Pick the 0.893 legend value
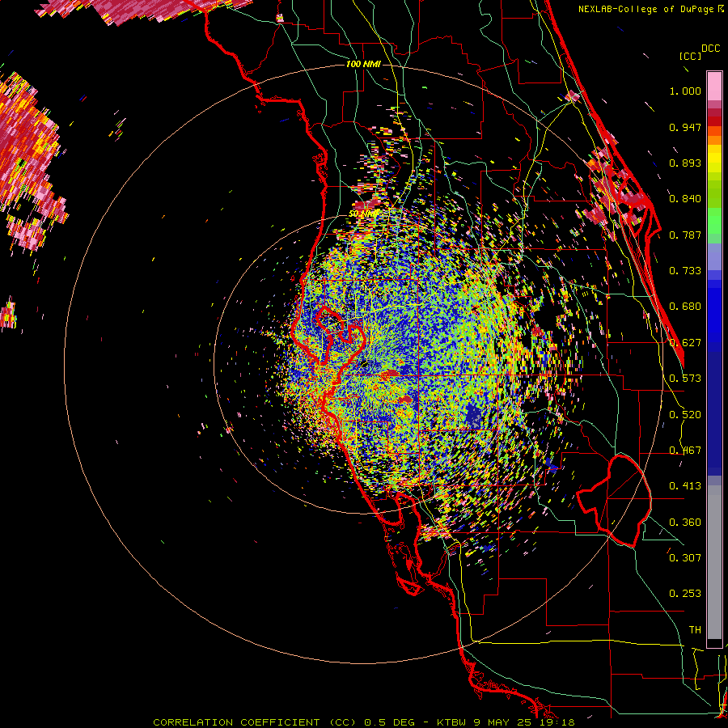Screen dimensions: 728x728 tap(685, 163)
